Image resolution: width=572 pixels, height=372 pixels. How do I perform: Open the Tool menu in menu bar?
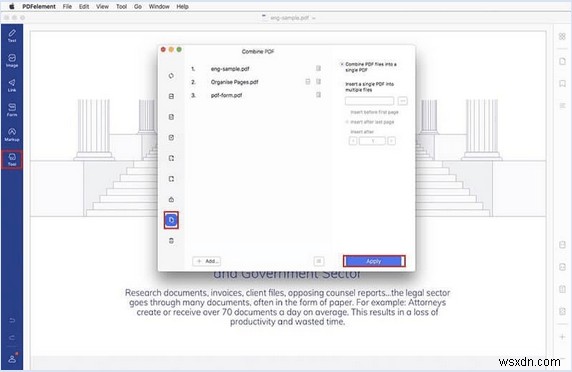121,6
